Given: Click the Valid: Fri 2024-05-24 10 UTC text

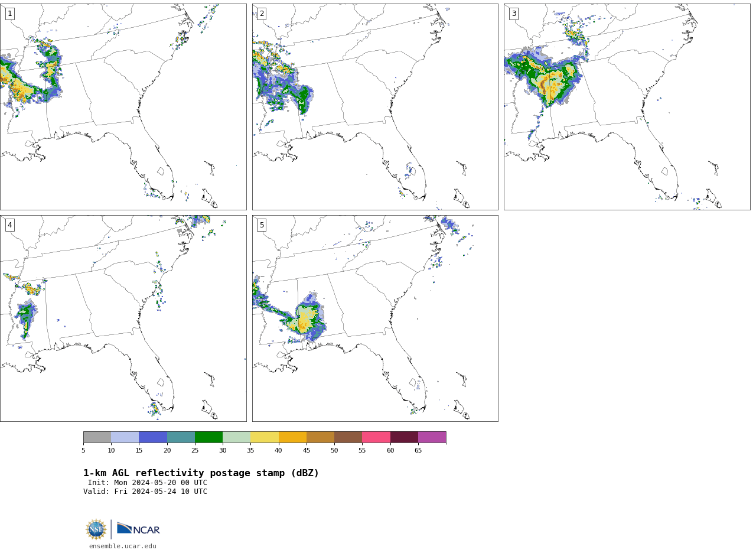Looking at the screenshot, I should tap(145, 492).
